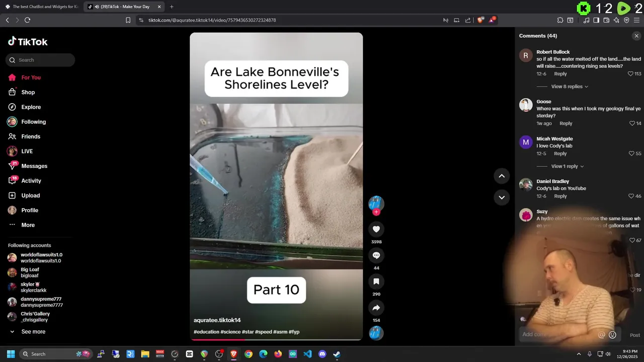
Task: Reply to Robert Bullock's comment
Action: pos(560,74)
